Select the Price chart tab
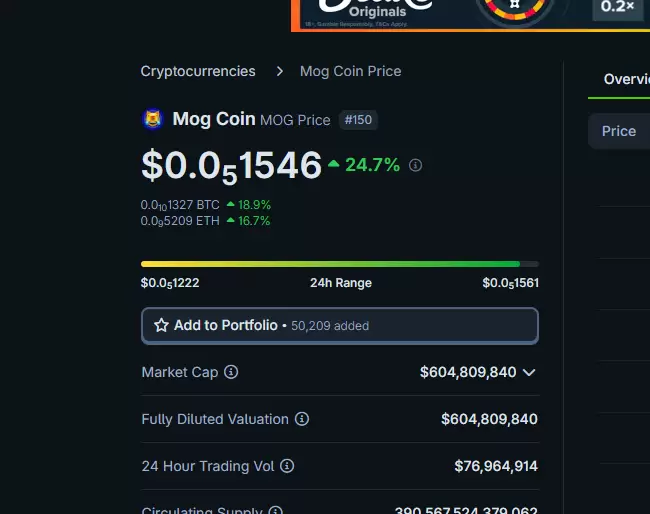This screenshot has height=514, width=650. (x=618, y=131)
